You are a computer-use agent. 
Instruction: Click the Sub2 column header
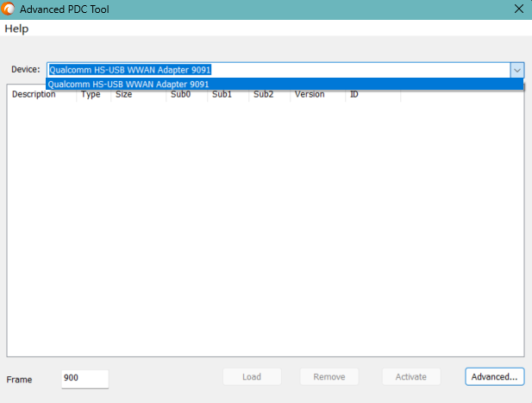pos(269,95)
